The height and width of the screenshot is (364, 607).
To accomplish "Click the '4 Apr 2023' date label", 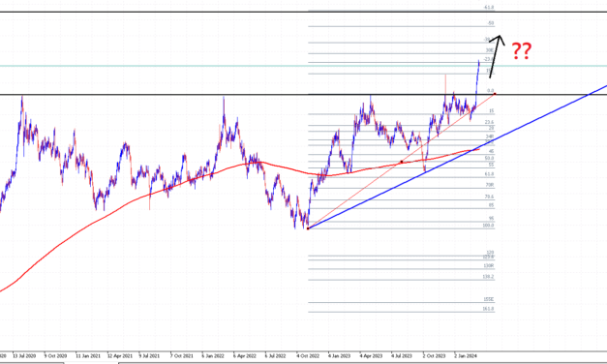I will coord(371,355).
